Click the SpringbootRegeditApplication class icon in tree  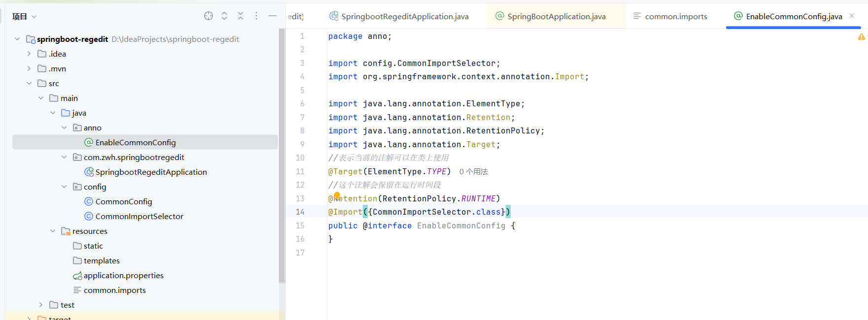click(89, 172)
